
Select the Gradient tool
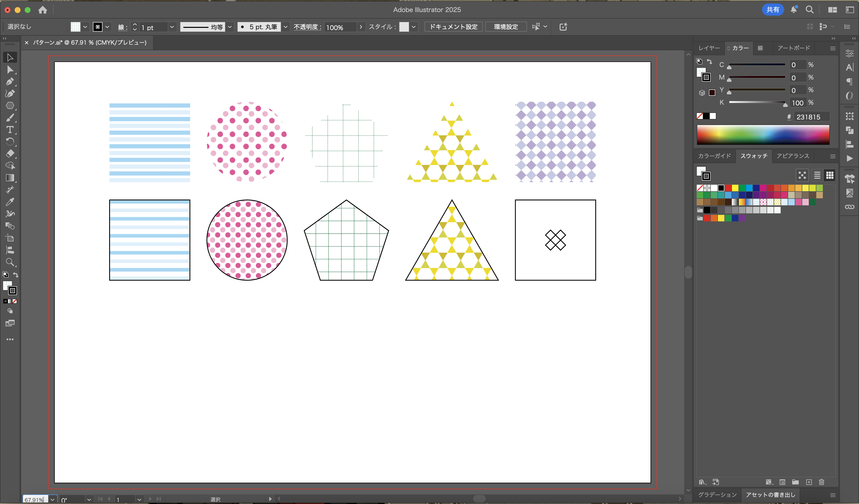(x=10, y=178)
